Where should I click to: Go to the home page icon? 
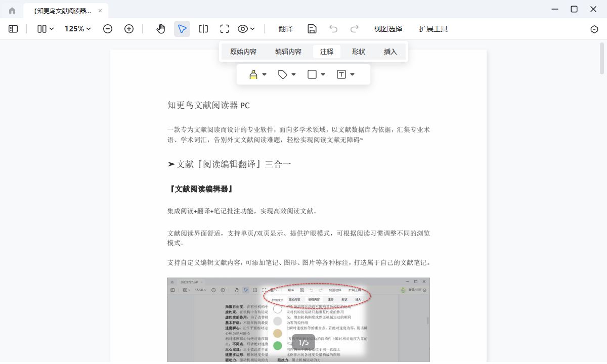click(x=12, y=11)
